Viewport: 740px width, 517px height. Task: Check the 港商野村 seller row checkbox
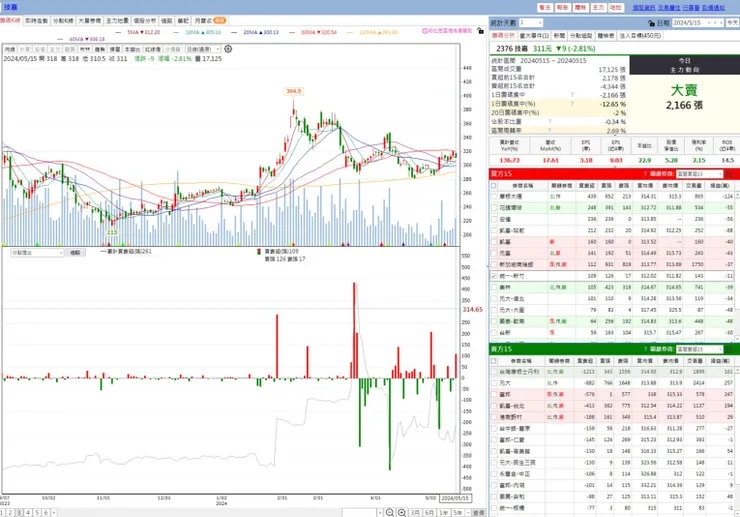coord(494,417)
